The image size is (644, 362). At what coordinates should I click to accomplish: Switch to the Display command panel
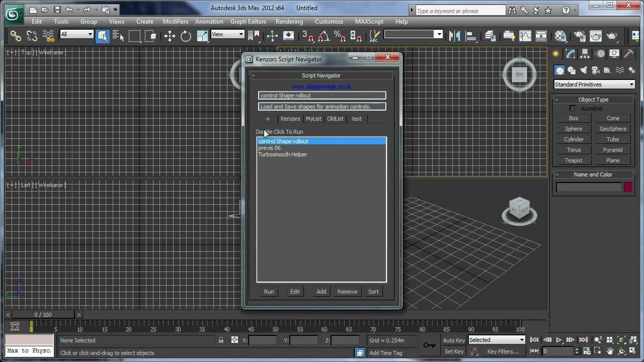614,54
